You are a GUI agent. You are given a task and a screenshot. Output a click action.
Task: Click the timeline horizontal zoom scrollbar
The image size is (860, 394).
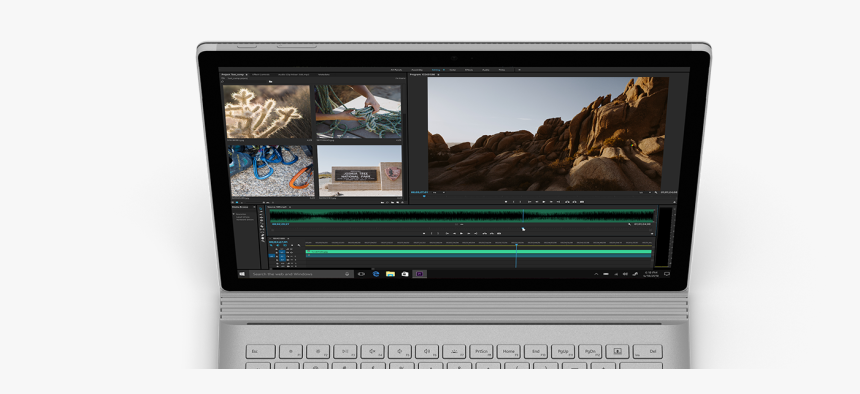(x=322, y=269)
